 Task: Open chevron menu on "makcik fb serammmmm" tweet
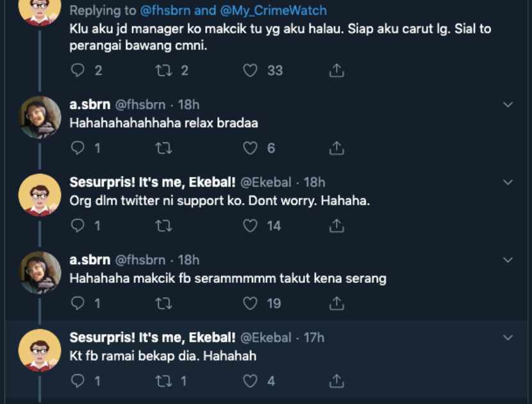click(x=508, y=260)
